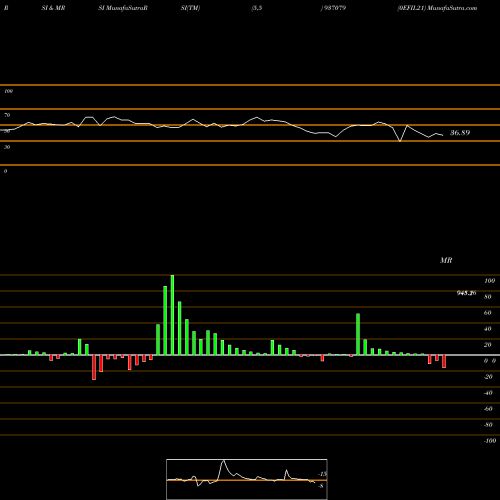Click the -60 label on MR axis
The width and height of the screenshot is (500, 500).
coord(488,409)
